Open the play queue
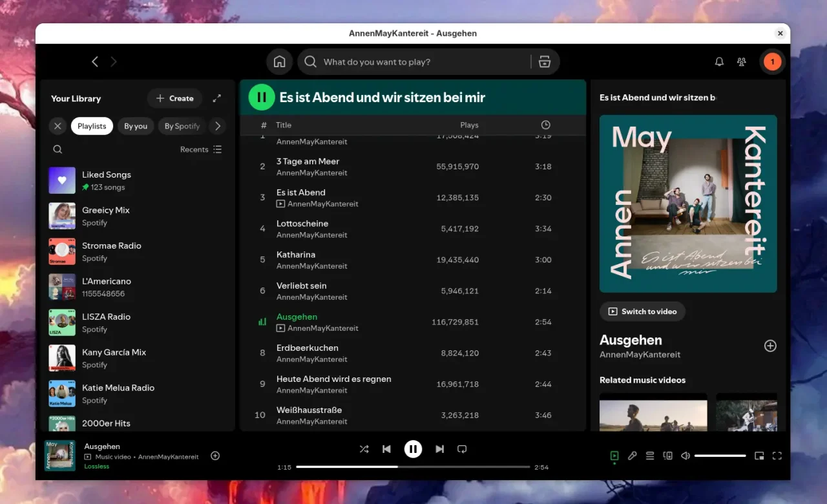 point(649,456)
